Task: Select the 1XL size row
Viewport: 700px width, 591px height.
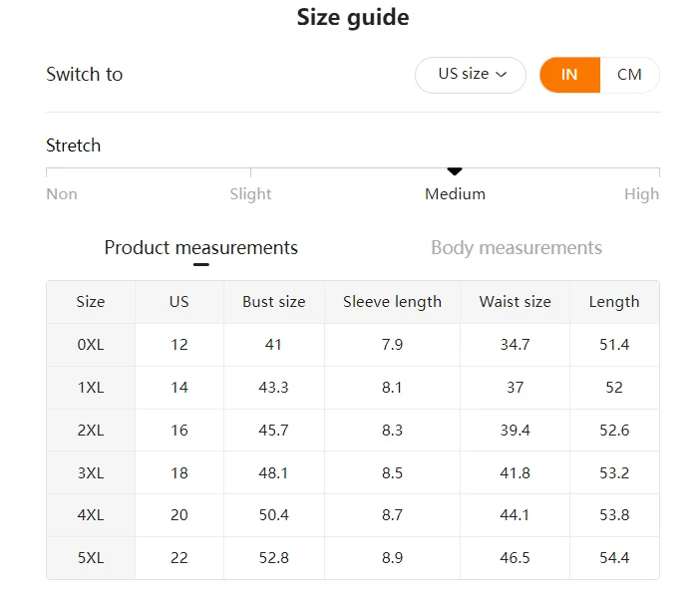Action: click(91, 388)
